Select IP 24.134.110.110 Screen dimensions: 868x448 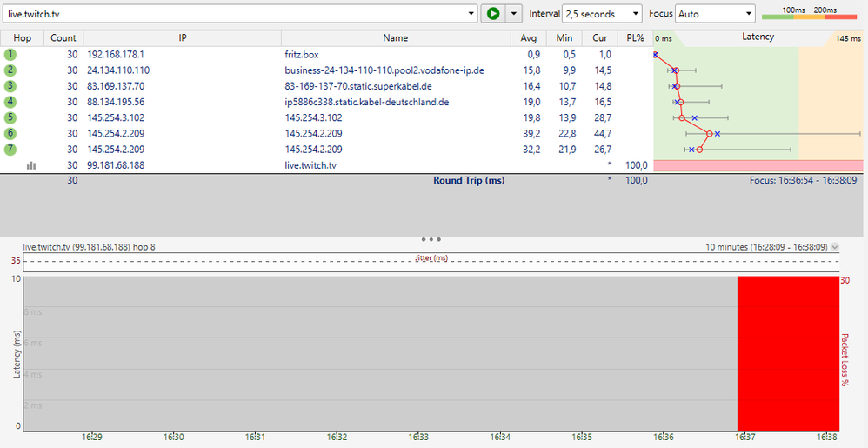click(x=118, y=70)
